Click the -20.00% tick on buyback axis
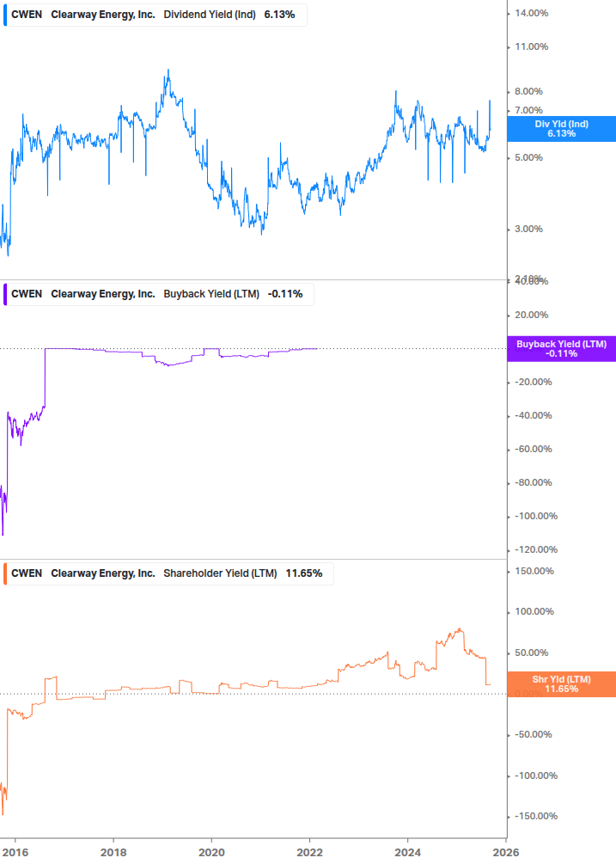The image size is (616, 864). coord(533,383)
